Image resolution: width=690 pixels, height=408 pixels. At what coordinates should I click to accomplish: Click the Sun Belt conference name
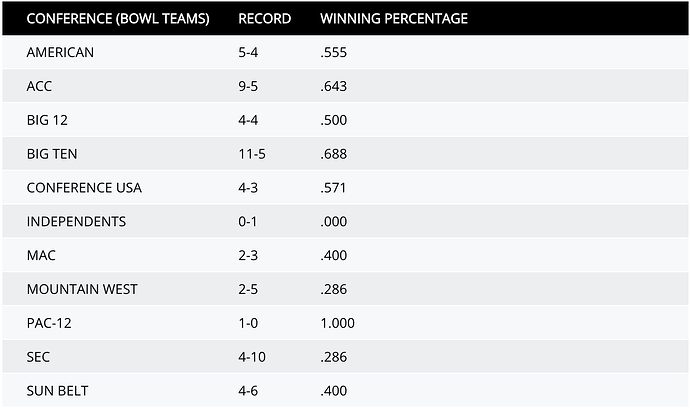point(57,391)
